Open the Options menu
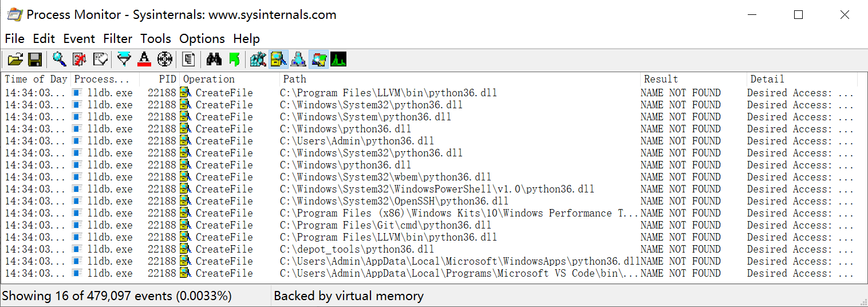Image resolution: width=868 pixels, height=307 pixels. point(202,39)
